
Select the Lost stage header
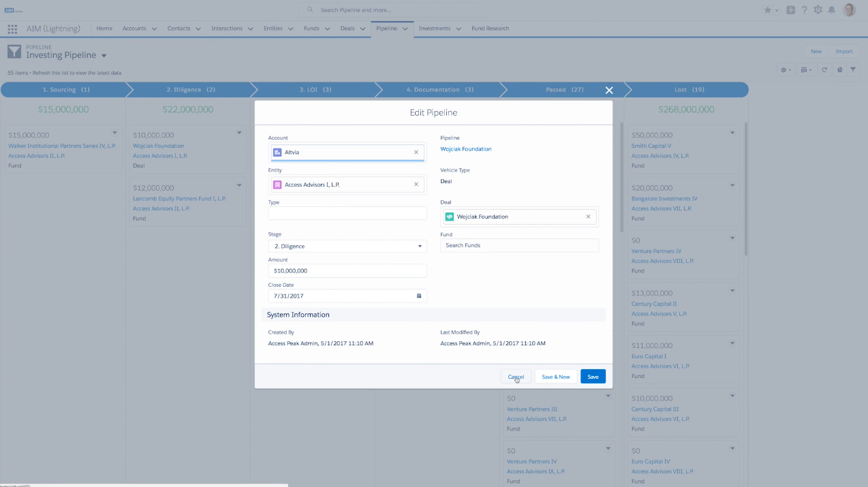point(688,90)
